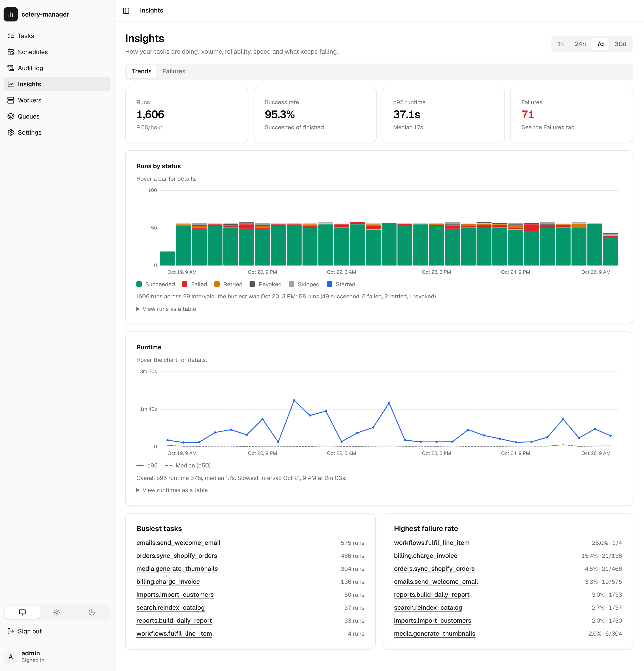The height and width of the screenshot is (671, 644).
Task: Click the Success rate 95.3% card
Action: point(315,115)
